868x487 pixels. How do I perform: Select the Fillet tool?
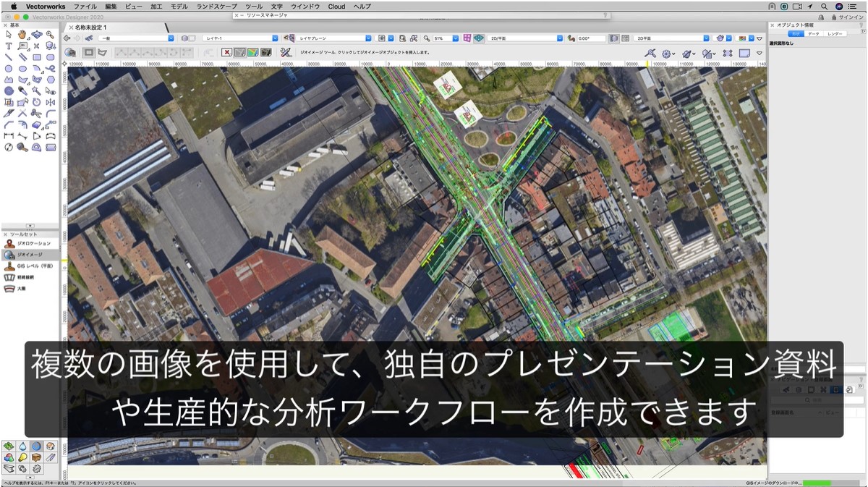(x=50, y=114)
